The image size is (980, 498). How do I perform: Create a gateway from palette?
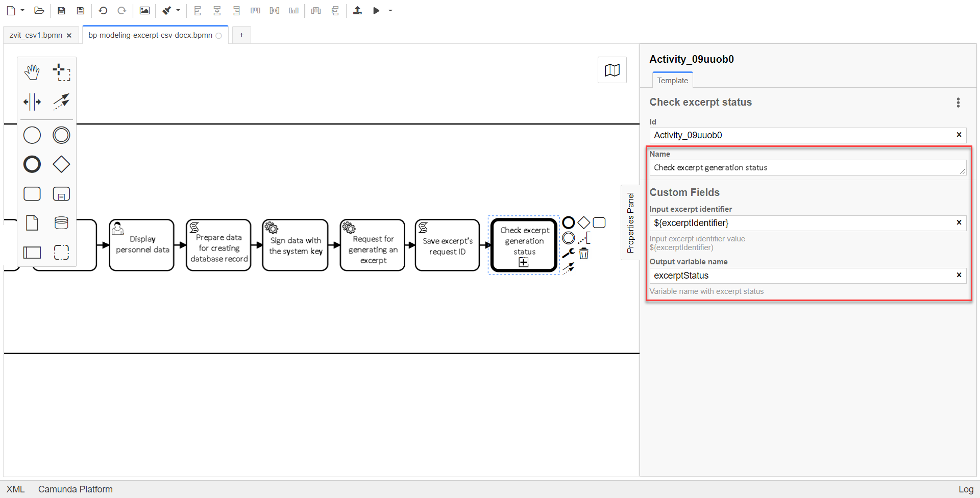click(x=61, y=164)
